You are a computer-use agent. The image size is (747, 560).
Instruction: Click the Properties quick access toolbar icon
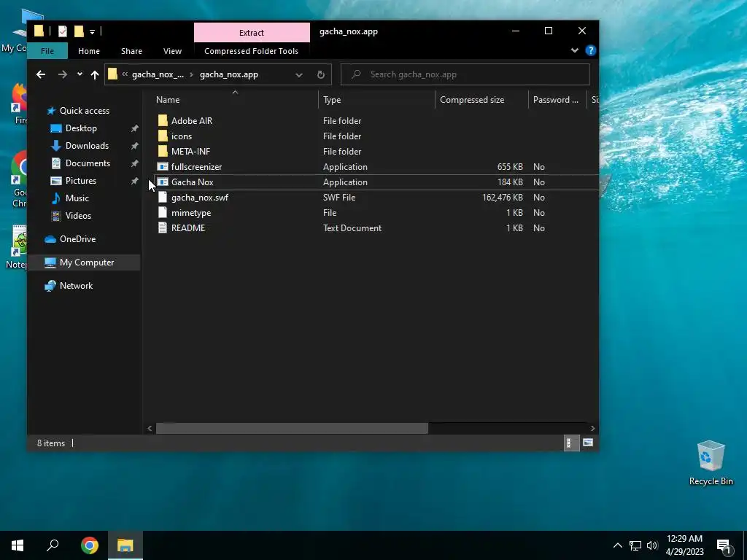(x=63, y=31)
